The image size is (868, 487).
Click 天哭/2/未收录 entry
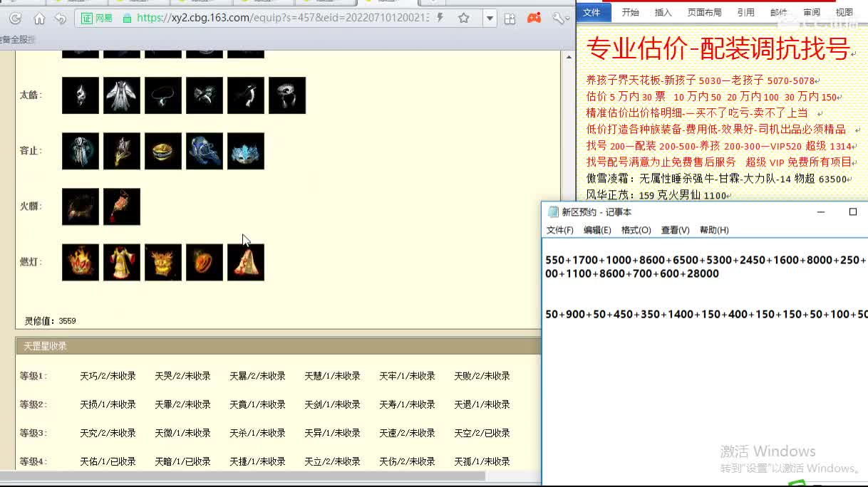click(x=182, y=376)
